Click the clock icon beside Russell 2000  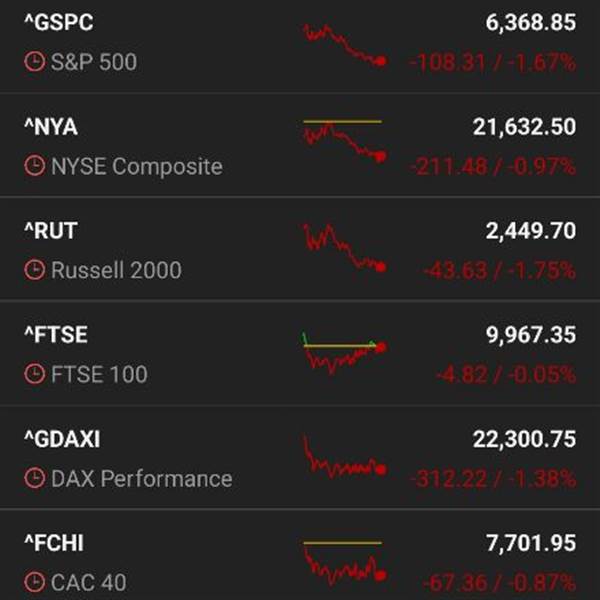34,270
